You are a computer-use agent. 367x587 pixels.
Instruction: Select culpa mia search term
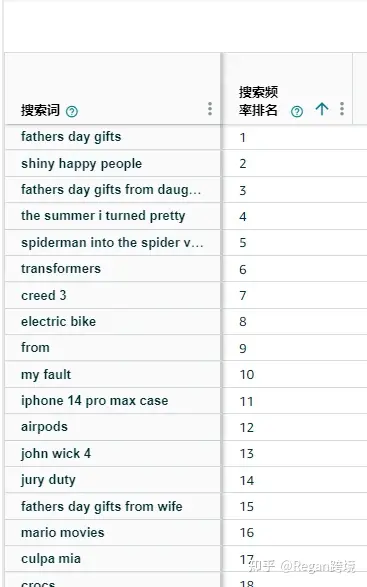(51, 559)
